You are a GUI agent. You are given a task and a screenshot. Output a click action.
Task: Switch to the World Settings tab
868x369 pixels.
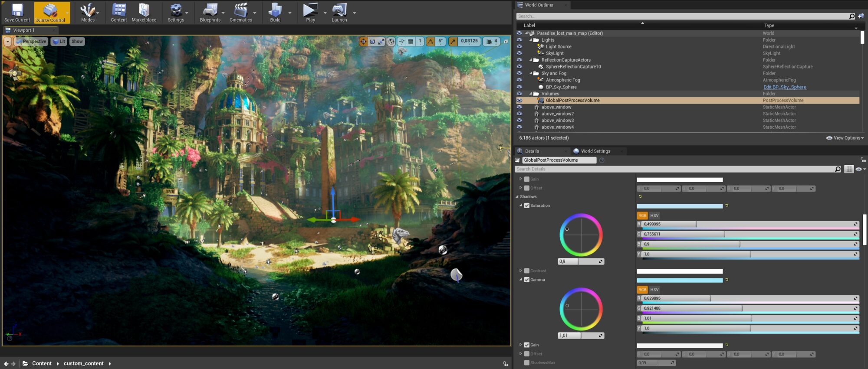click(x=595, y=151)
